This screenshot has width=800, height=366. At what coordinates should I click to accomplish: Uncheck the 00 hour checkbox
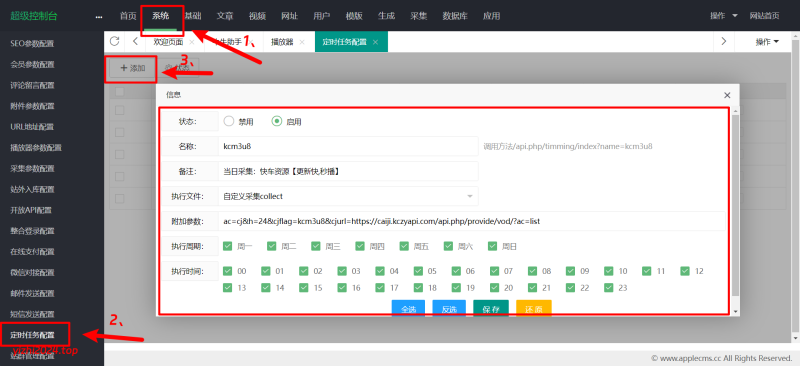[x=228, y=271]
